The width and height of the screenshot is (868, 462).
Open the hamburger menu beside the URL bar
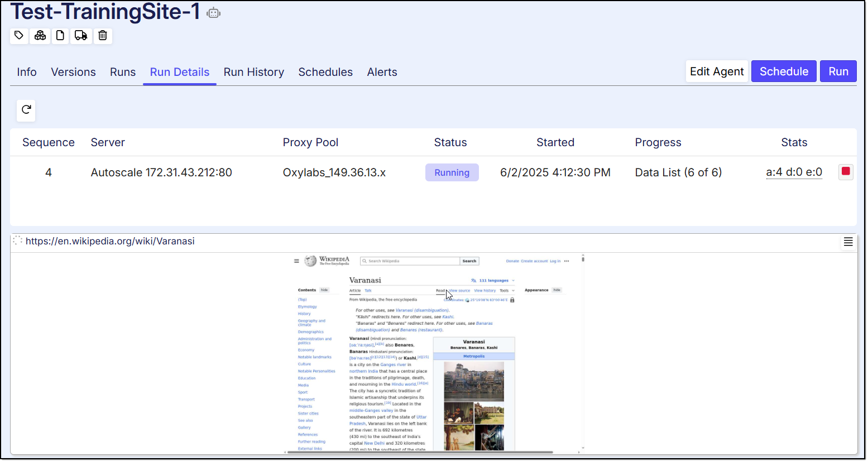click(x=848, y=242)
